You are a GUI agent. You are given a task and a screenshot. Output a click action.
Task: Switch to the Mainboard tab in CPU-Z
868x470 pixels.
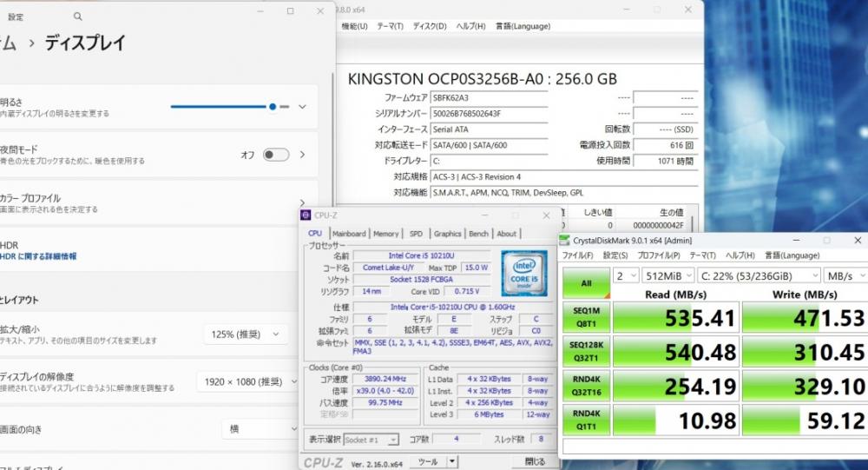tap(349, 234)
